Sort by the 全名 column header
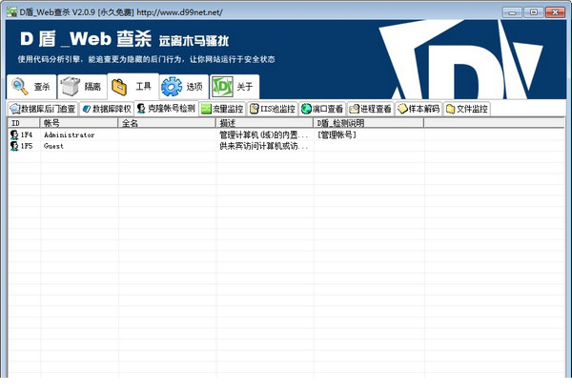 [167, 123]
